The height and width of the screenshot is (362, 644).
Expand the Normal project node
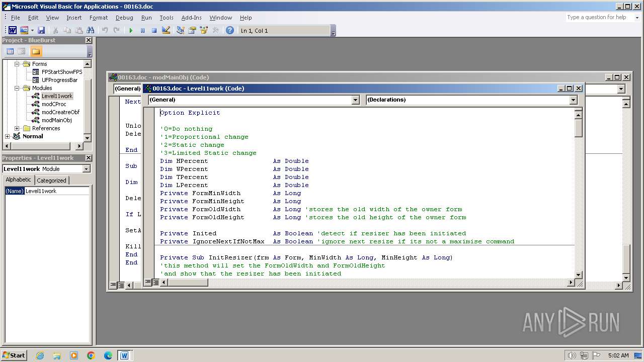tap(7, 136)
